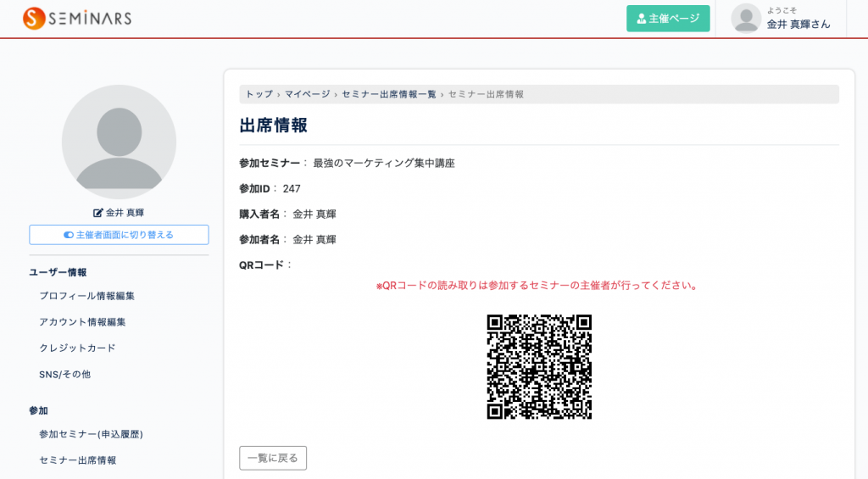The image size is (868, 479).
Task: Click the current セミナー出席情報 breadcrumb text
Action: [x=486, y=94]
